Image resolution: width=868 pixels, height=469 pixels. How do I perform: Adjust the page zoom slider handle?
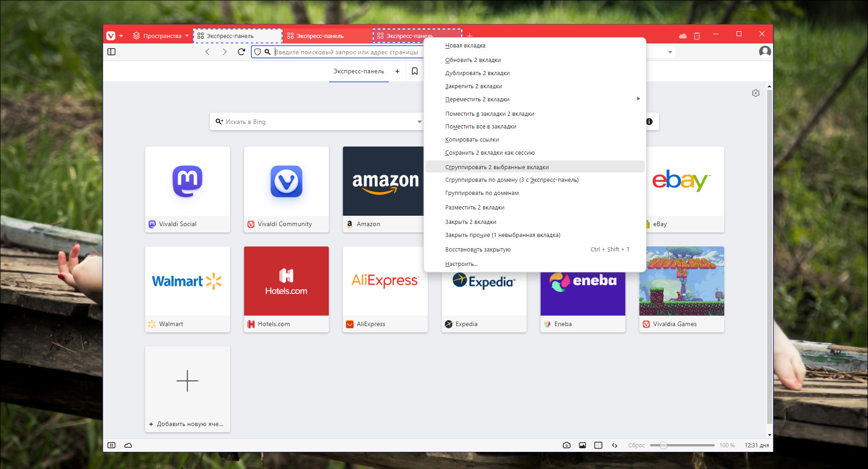coord(663,445)
